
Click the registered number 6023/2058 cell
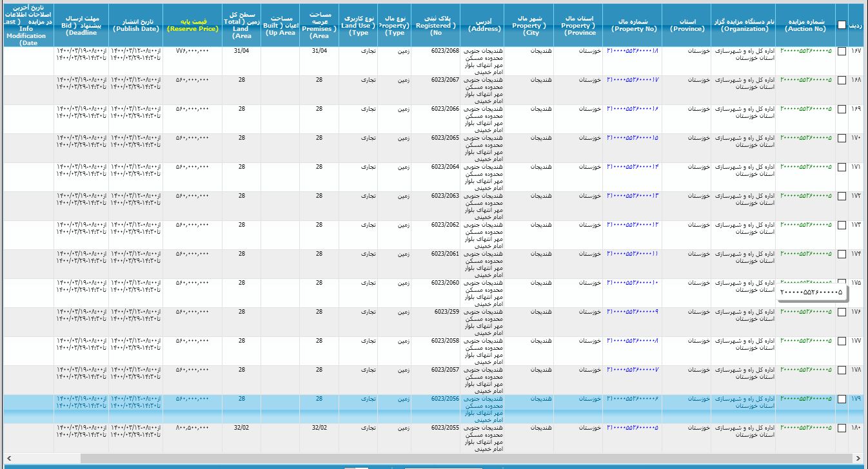tap(445, 341)
